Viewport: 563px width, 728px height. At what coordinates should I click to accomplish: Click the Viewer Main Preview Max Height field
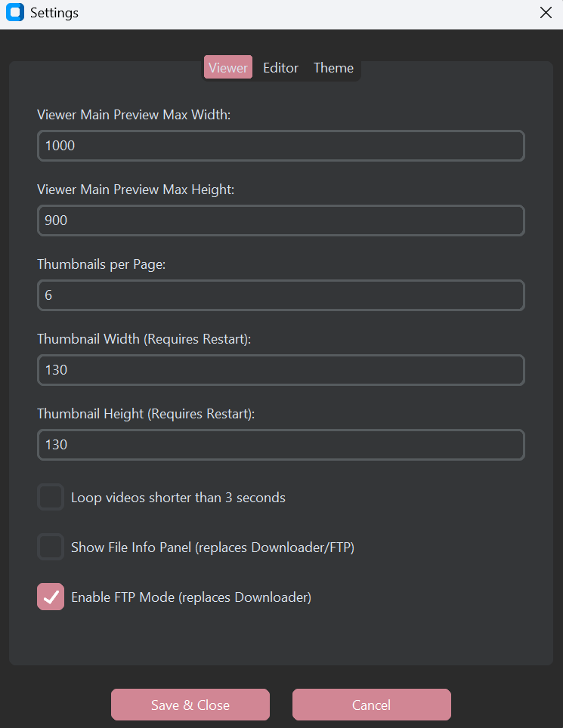[x=281, y=221]
